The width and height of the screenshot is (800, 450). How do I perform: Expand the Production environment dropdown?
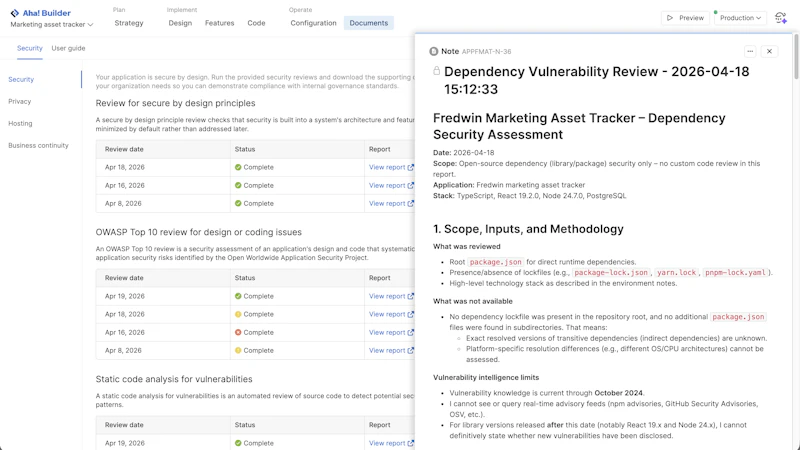(x=740, y=18)
